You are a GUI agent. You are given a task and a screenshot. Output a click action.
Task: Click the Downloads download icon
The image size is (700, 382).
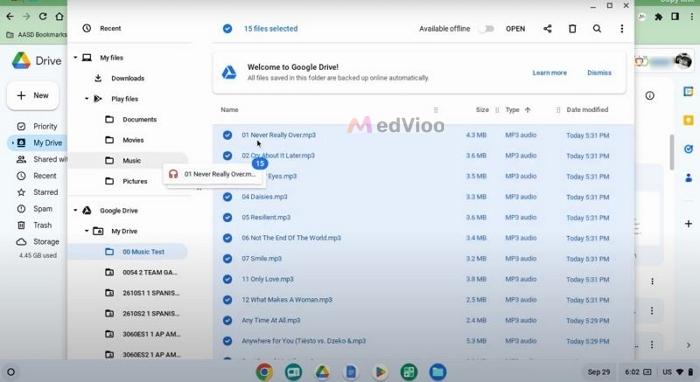(x=98, y=78)
